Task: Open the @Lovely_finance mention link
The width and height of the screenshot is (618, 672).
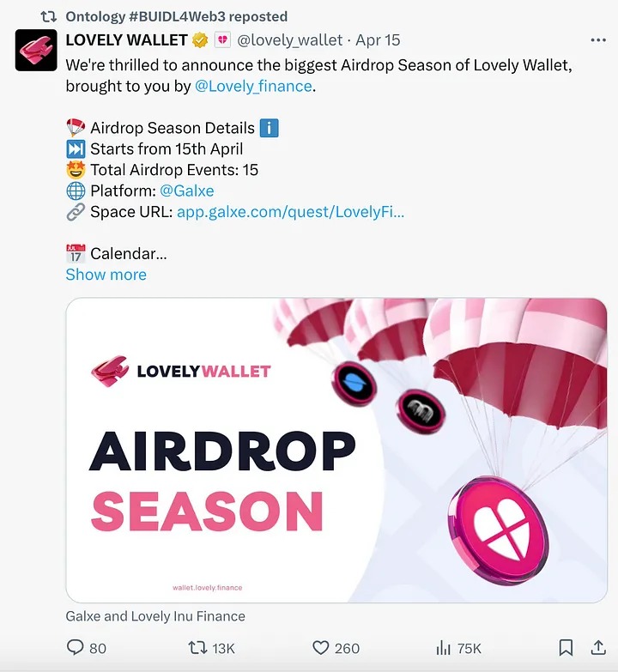Action: click(253, 86)
